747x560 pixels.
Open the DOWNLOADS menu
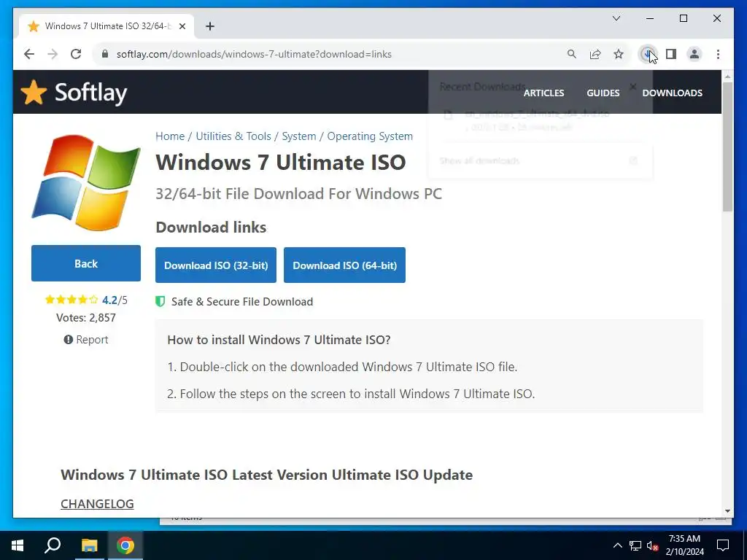pyautogui.click(x=672, y=93)
